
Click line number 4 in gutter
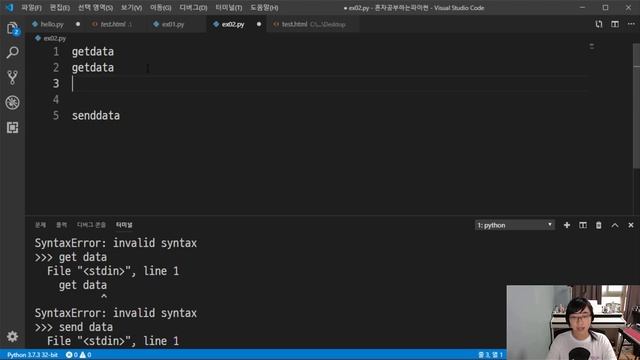click(56, 100)
